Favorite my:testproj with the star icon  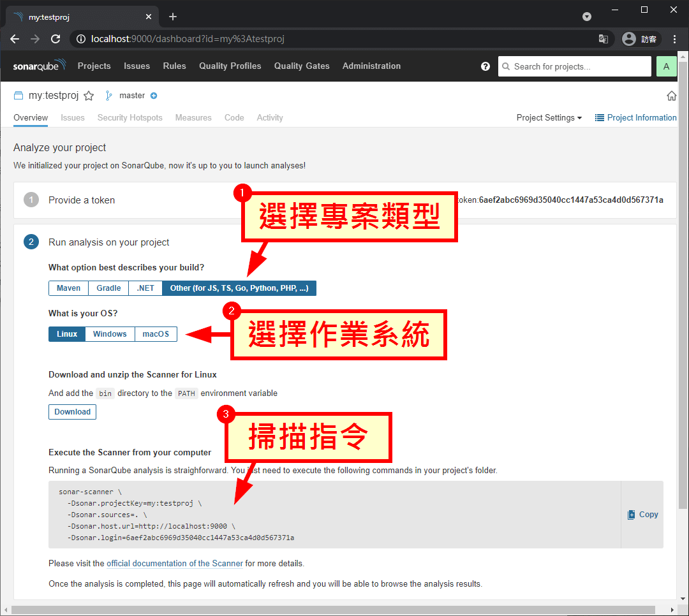[x=89, y=96]
